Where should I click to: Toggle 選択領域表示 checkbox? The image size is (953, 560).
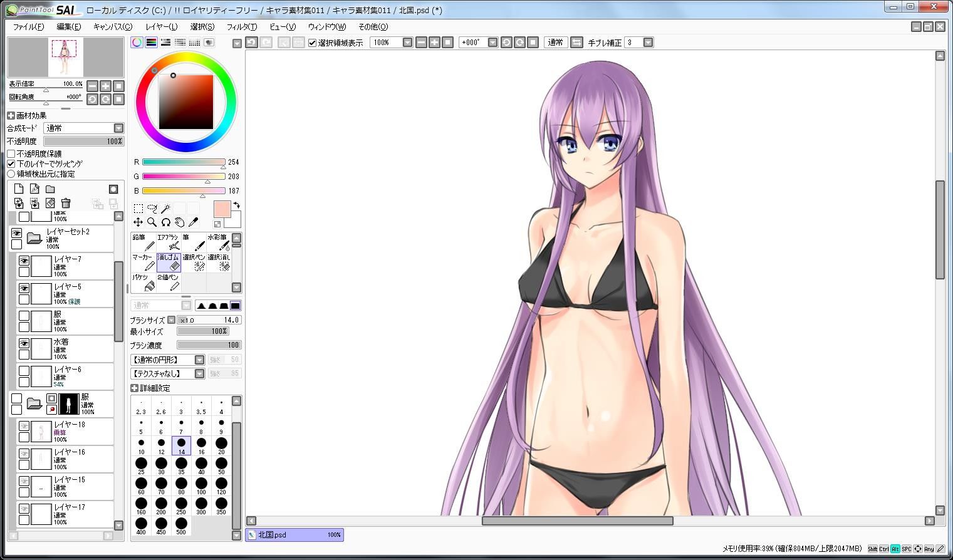[x=313, y=43]
